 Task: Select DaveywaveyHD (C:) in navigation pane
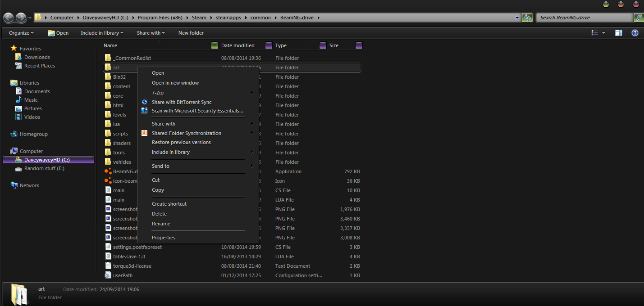48,160
